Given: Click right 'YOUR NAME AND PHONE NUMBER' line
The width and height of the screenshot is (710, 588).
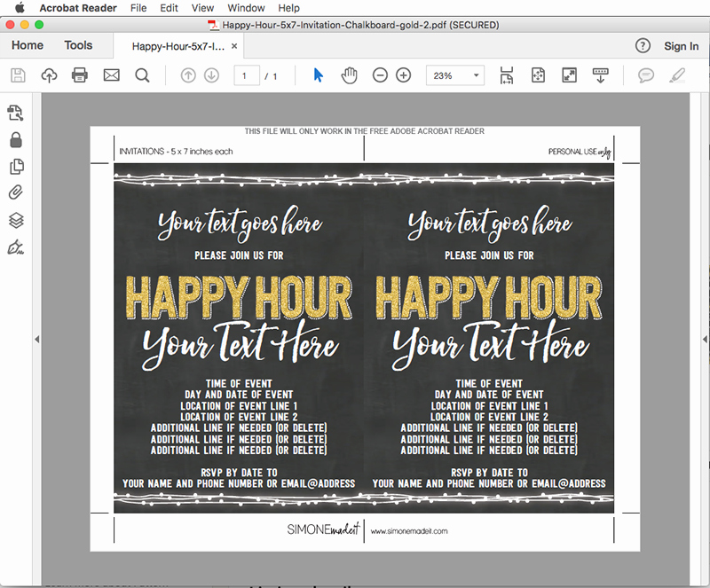Looking at the screenshot, I should coord(489,484).
